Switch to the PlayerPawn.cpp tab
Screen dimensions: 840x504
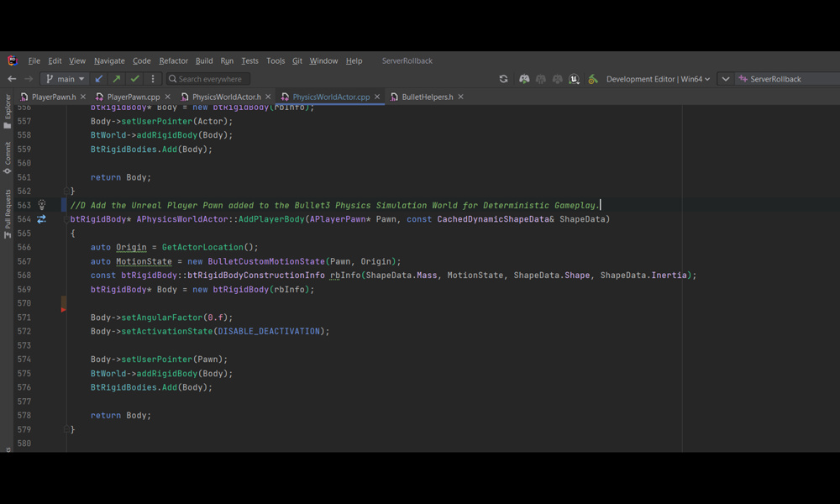pyautogui.click(x=133, y=97)
